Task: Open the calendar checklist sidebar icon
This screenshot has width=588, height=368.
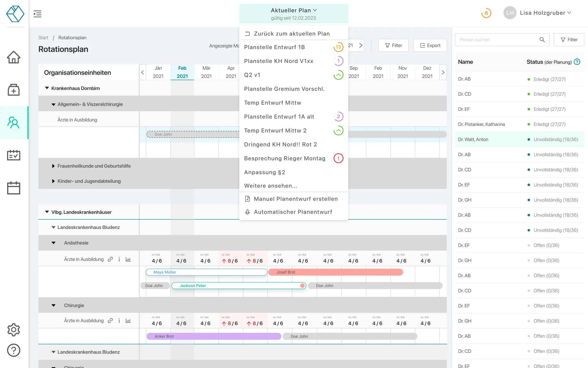Action: click(x=14, y=155)
